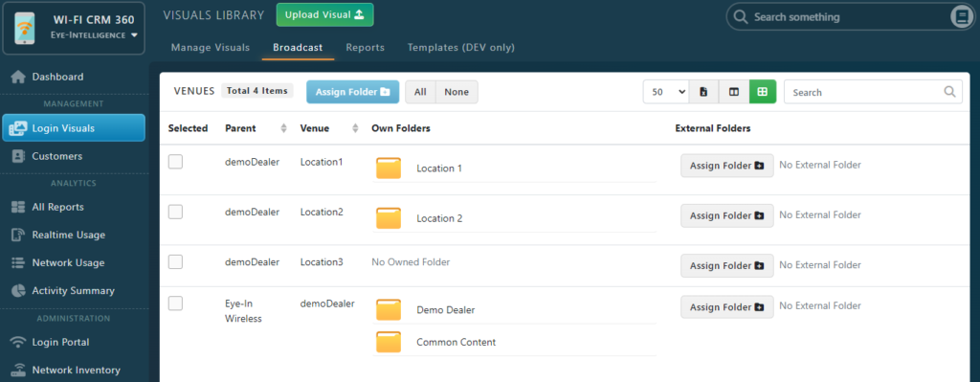Click Eye-In Wireless parent cell
980x382 pixels.
[x=243, y=311]
